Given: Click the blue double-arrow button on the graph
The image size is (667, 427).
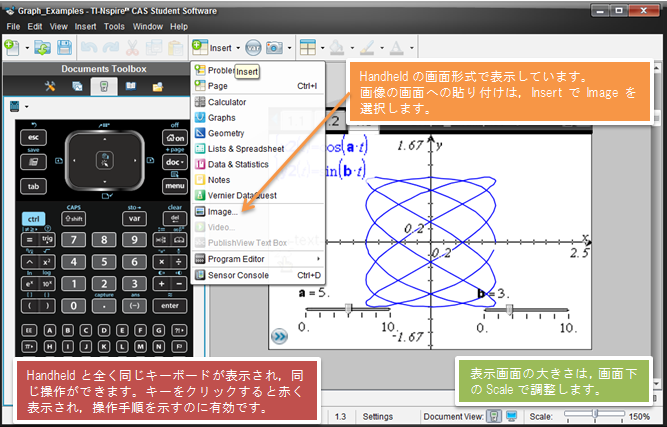Looking at the screenshot, I should 279,337.
